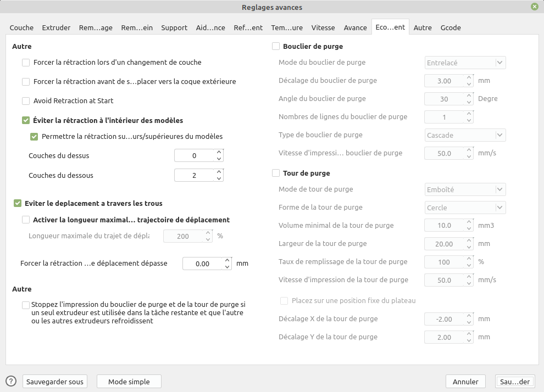544x392 pixels.
Task: Open the Vitesse tab
Action: [323, 28]
